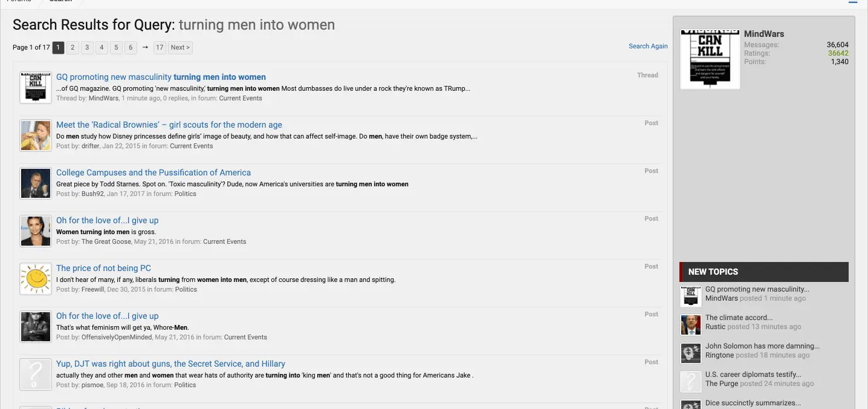Click Freewill's smiling sun avatar
Viewport: 868px width, 409px height.
(x=36, y=278)
